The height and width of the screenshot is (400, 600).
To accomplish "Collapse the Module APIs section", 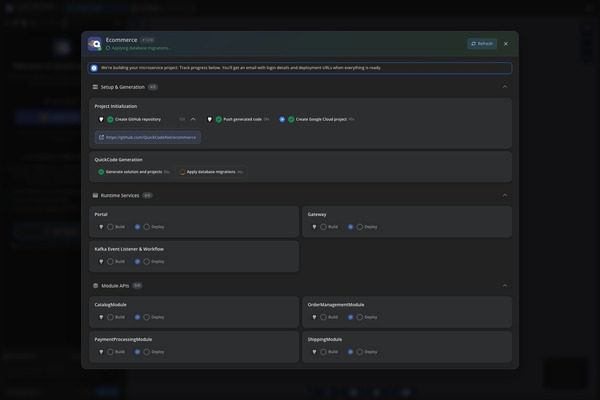I will [505, 286].
